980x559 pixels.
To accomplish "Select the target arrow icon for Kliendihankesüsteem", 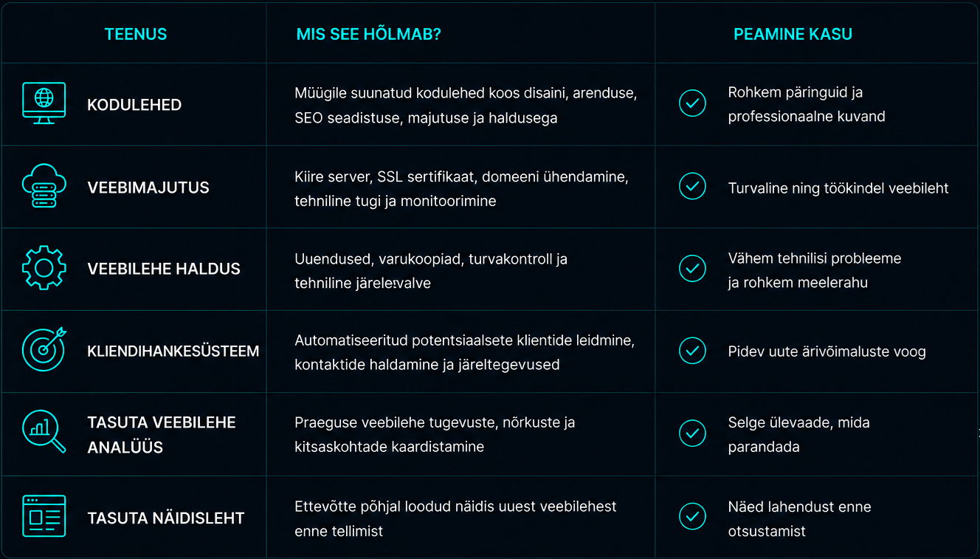I will point(44,349).
